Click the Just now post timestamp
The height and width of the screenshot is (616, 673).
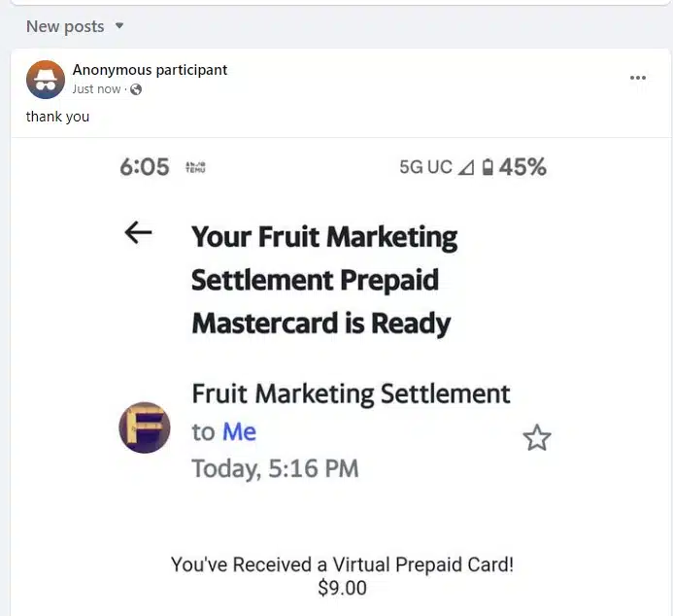(97, 89)
